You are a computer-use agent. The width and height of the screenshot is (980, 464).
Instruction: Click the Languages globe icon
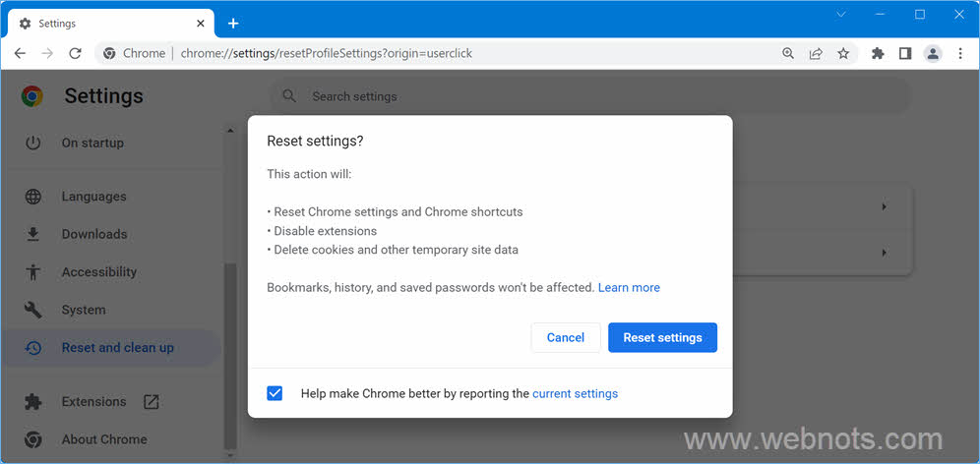point(33,197)
